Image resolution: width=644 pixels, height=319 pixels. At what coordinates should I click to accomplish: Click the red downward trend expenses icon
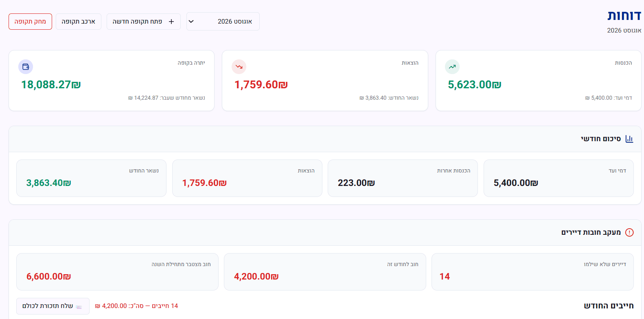(x=239, y=67)
